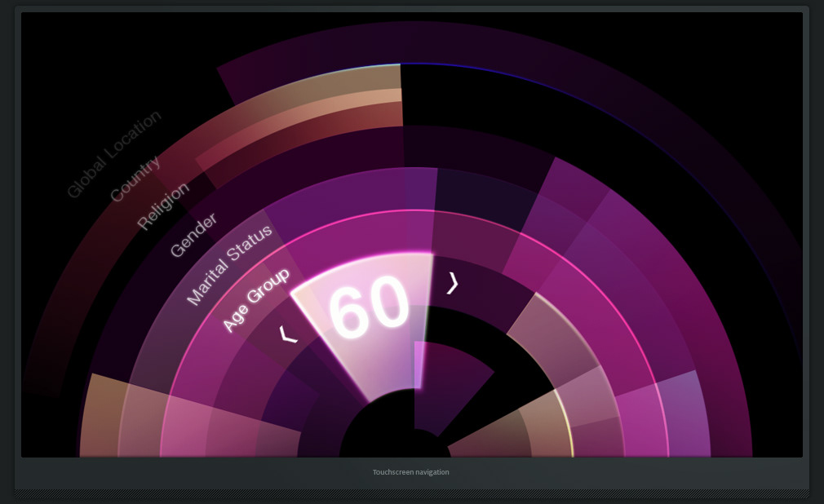Select the Country ring label

point(135,179)
